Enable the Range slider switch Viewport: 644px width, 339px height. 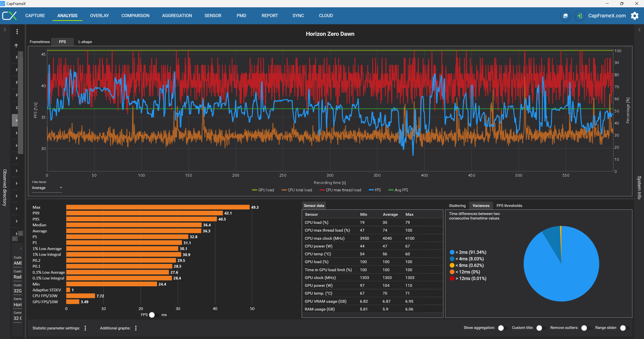pyautogui.click(x=624, y=328)
